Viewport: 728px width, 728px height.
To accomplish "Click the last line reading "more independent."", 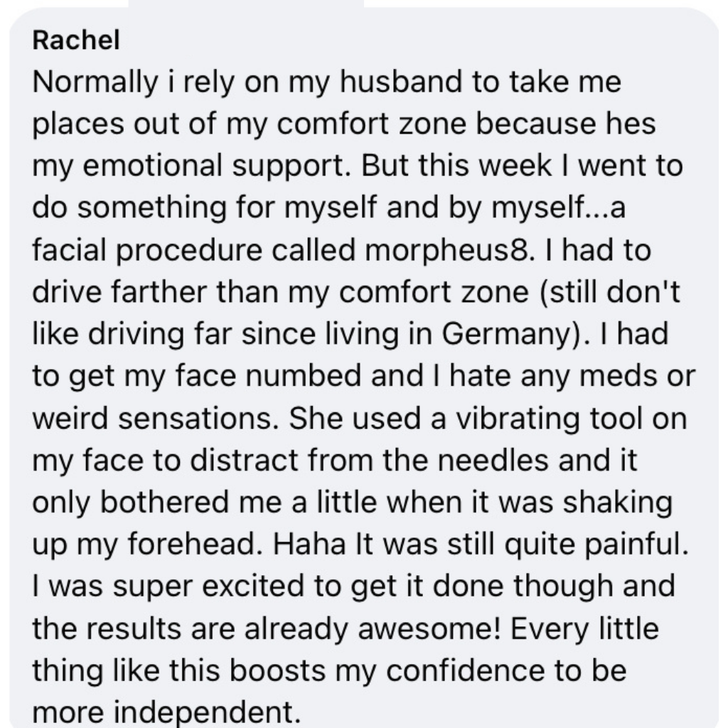I will 166,712.
